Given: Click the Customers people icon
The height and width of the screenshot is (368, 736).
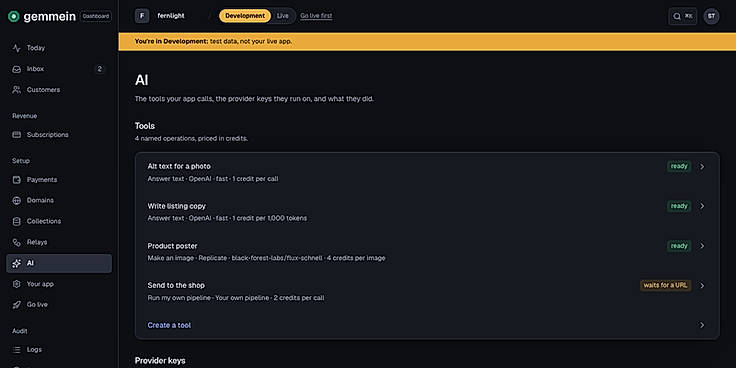Looking at the screenshot, I should point(16,90).
